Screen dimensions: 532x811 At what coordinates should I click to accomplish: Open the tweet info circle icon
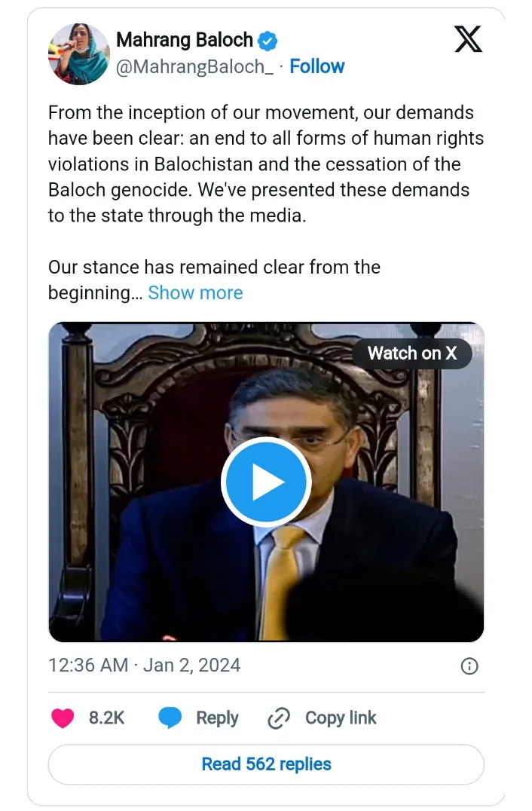(469, 666)
